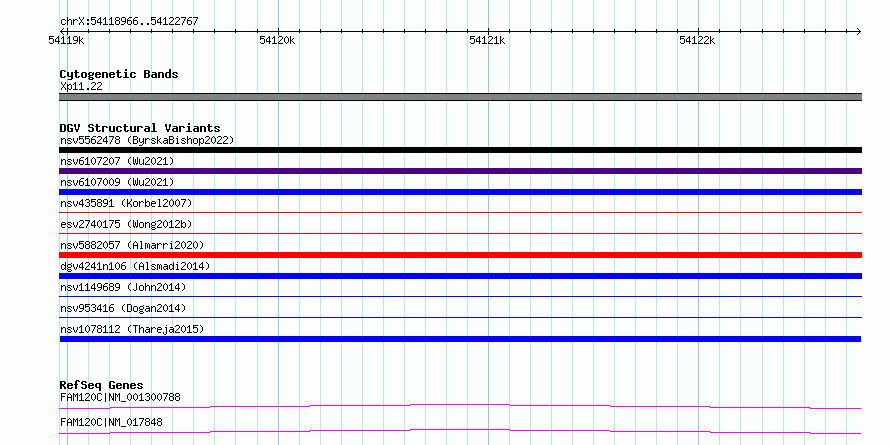
Task: Click the thin blue nsv953416 variant line
Action: (x=460, y=318)
